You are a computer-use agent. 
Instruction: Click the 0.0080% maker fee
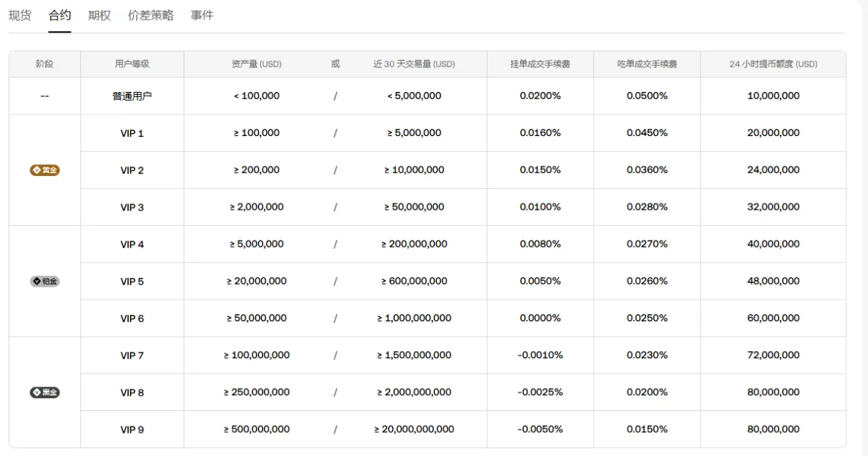(540, 244)
